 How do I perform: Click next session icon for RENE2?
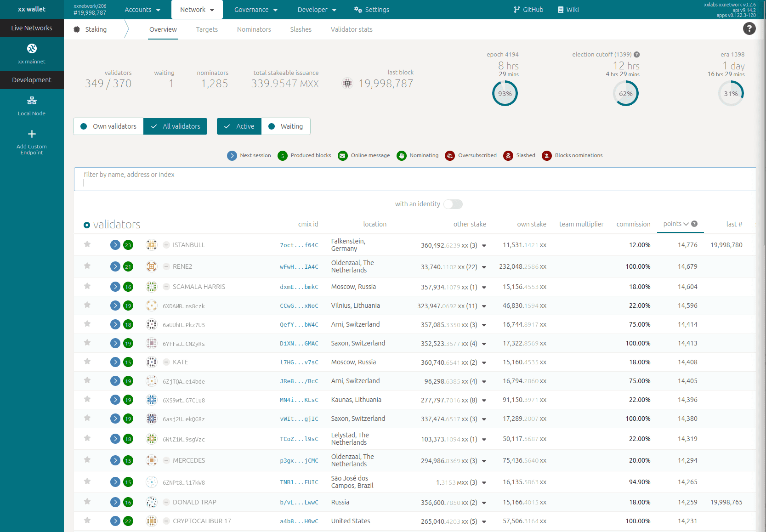pyautogui.click(x=115, y=266)
